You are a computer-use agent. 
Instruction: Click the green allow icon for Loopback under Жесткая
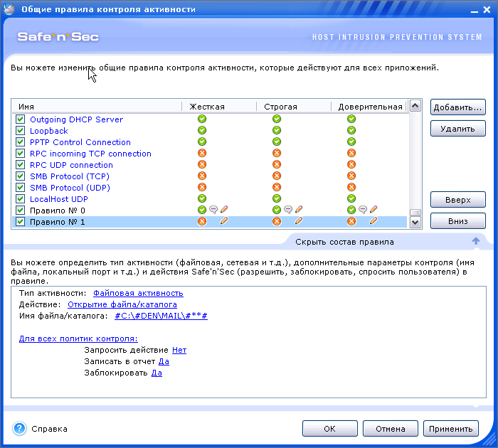(x=202, y=131)
